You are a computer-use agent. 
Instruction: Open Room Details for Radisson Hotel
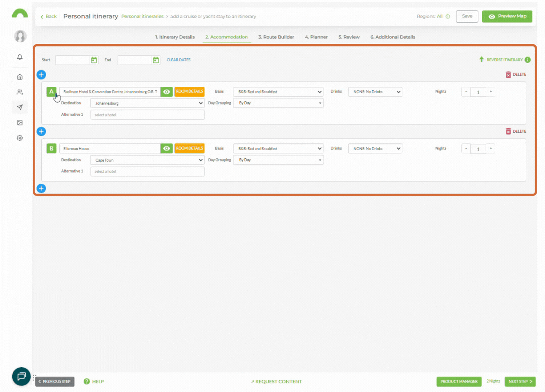click(189, 91)
